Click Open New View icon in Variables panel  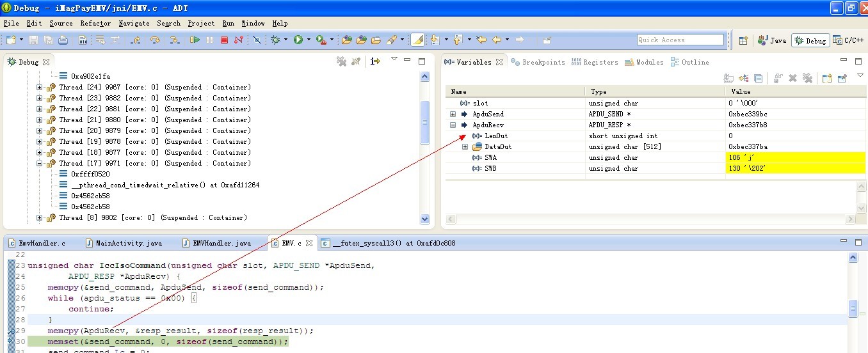827,79
